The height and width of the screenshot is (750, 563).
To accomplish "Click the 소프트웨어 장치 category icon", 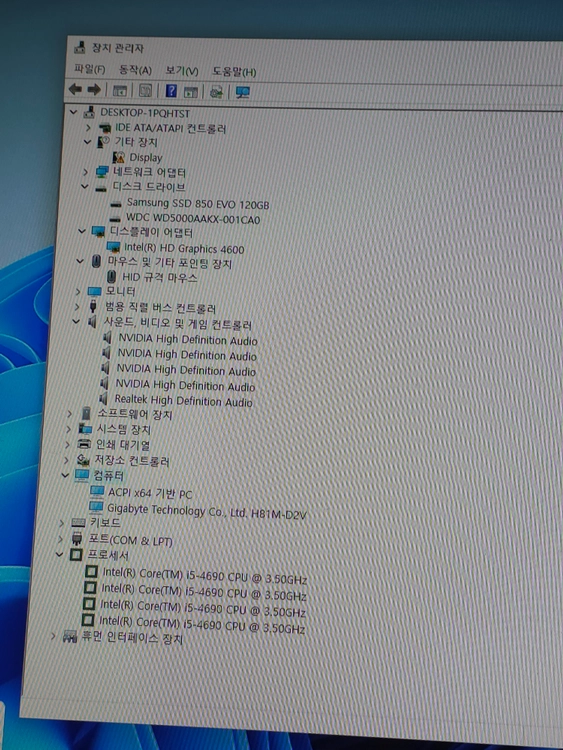I will (86, 413).
